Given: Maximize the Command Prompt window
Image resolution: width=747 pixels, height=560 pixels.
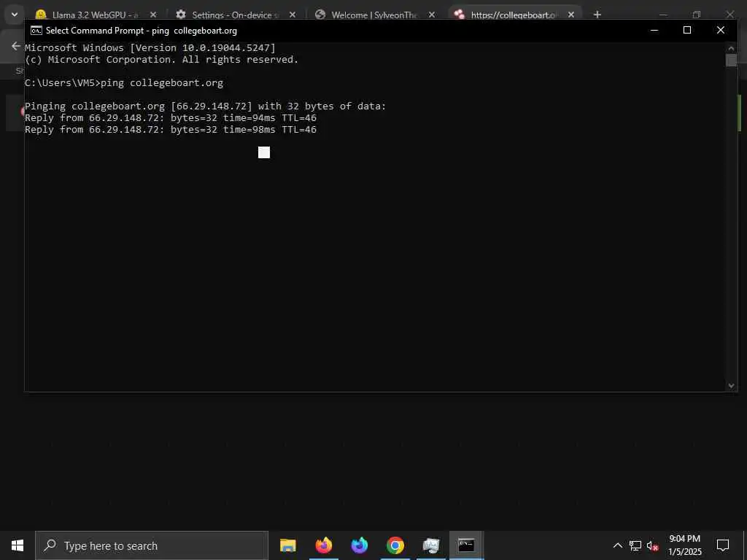Looking at the screenshot, I should coord(687,30).
